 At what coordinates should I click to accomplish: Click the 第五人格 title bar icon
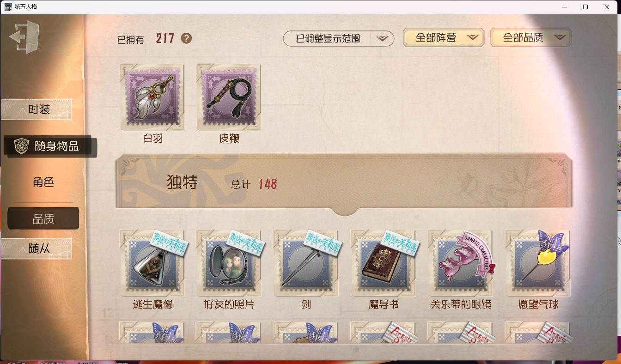point(8,6)
